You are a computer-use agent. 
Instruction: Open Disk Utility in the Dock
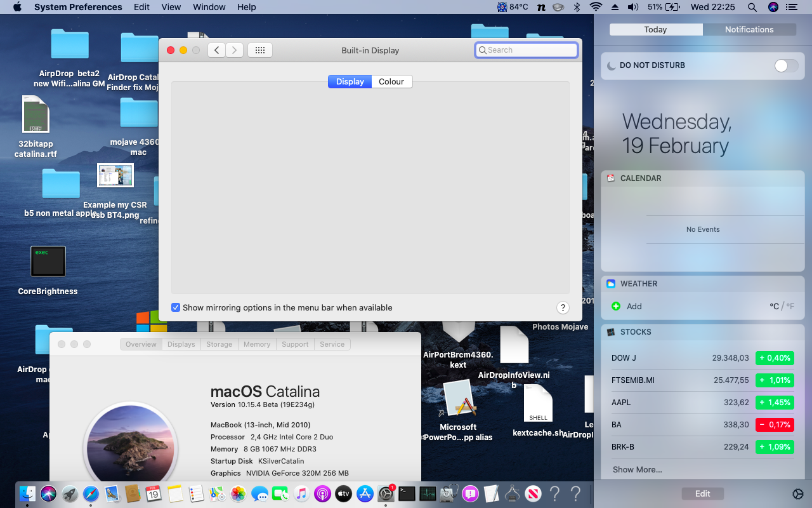(x=449, y=493)
